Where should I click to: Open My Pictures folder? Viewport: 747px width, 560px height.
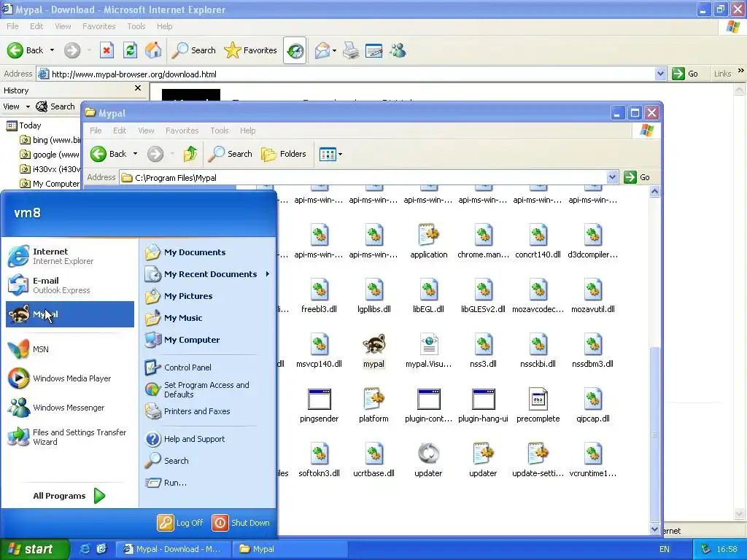point(208,296)
